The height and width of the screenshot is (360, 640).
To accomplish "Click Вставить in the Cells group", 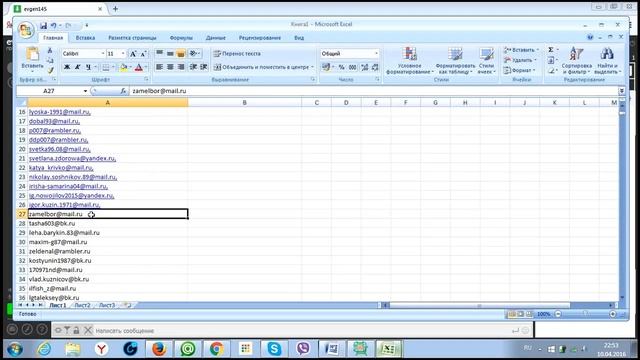I will (x=521, y=50).
